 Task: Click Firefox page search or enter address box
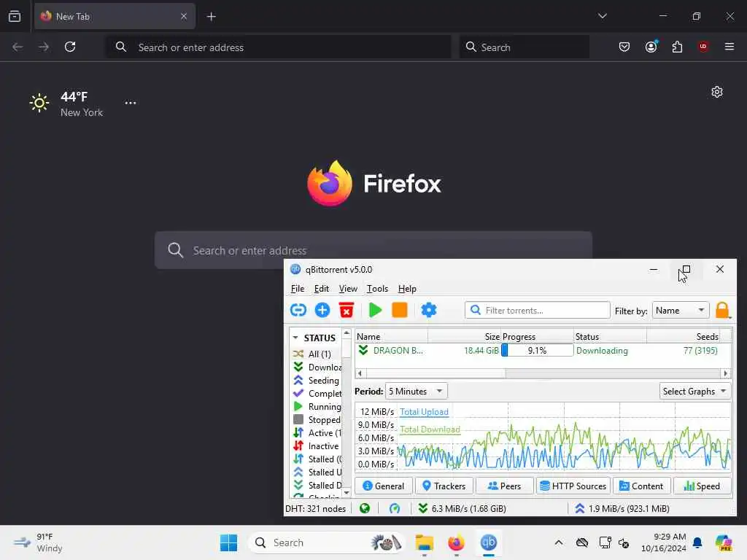[373, 251]
